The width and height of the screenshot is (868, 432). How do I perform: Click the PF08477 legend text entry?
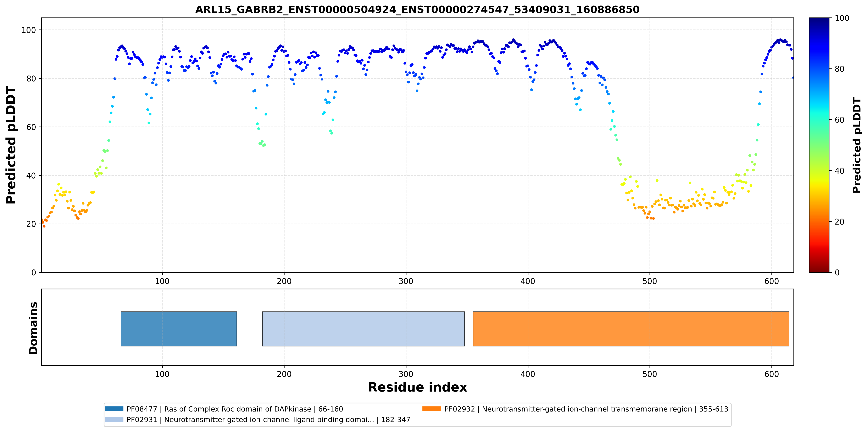pos(235,409)
